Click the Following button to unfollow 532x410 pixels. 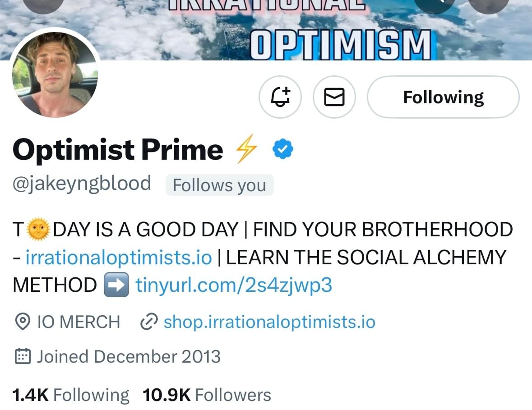443,97
